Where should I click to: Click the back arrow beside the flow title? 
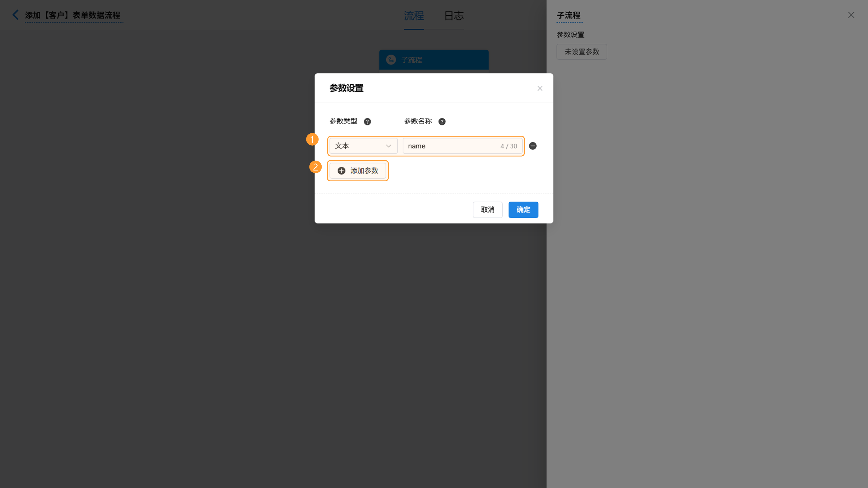coord(15,15)
